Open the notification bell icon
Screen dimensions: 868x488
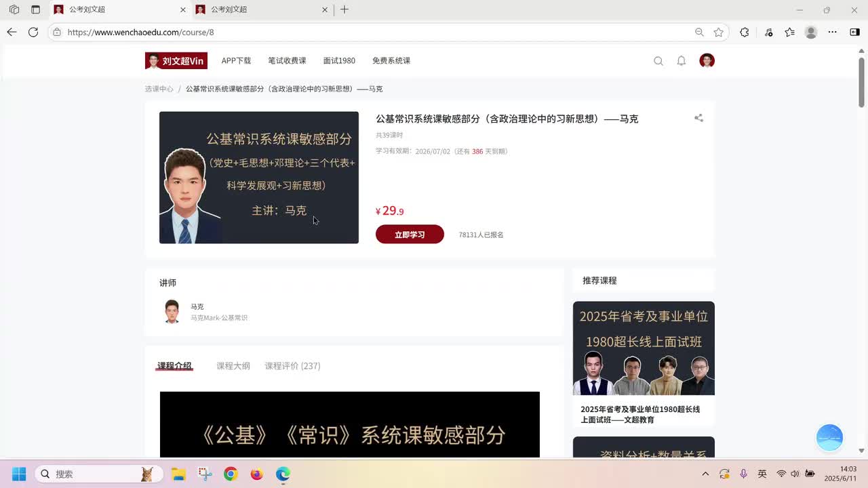(682, 61)
